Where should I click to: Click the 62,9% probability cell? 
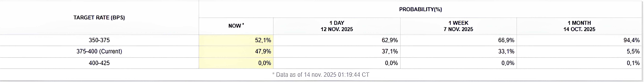click(390, 40)
